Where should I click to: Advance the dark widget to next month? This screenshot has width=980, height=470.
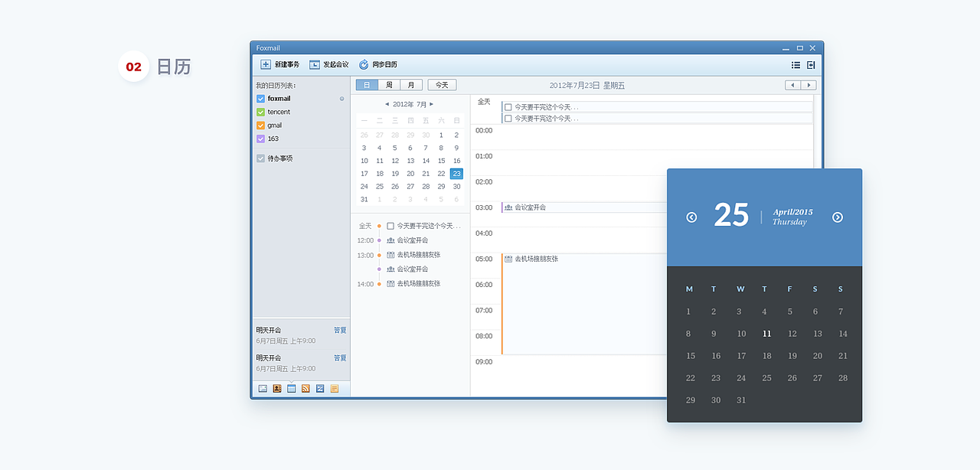coord(837,217)
